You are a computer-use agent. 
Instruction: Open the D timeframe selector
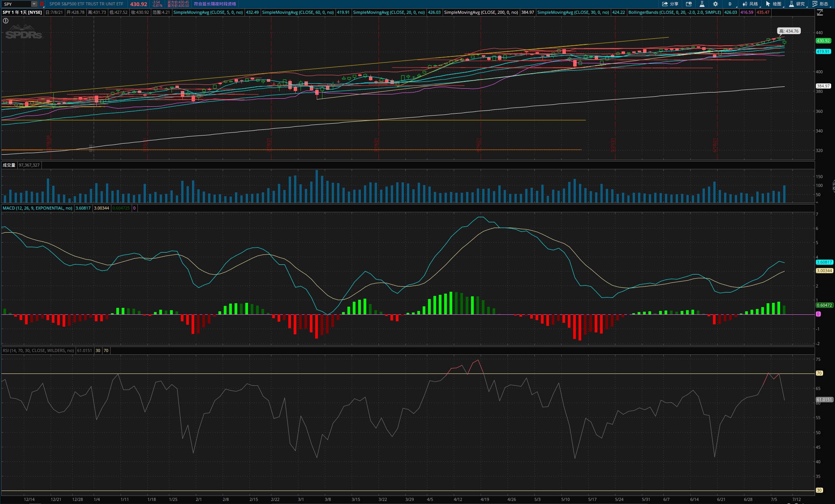[x=730, y=4]
